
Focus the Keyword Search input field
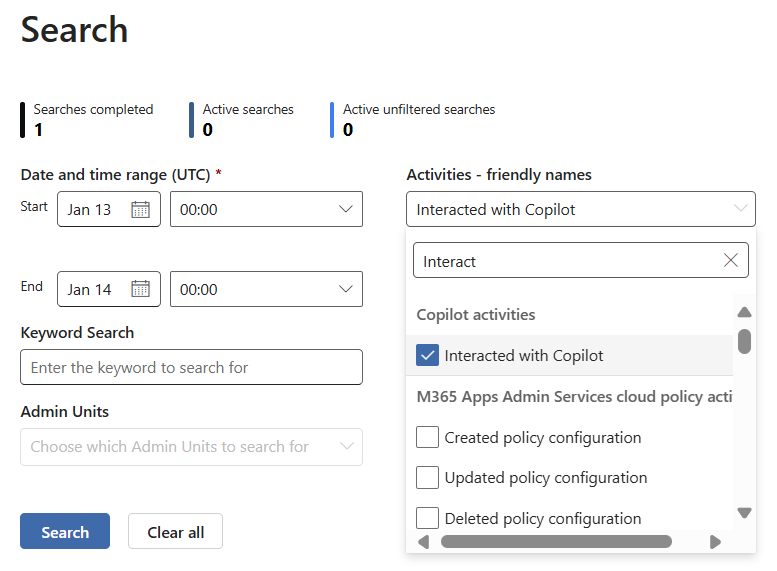pyautogui.click(x=191, y=367)
